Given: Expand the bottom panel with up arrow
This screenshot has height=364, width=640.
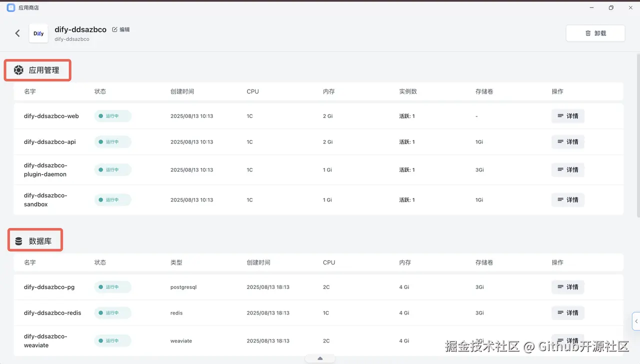Looking at the screenshot, I should point(320,358).
